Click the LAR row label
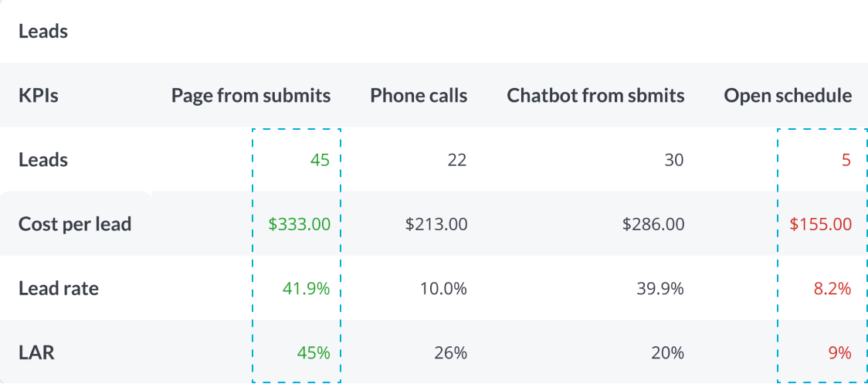The height and width of the screenshot is (384, 868). tap(36, 353)
